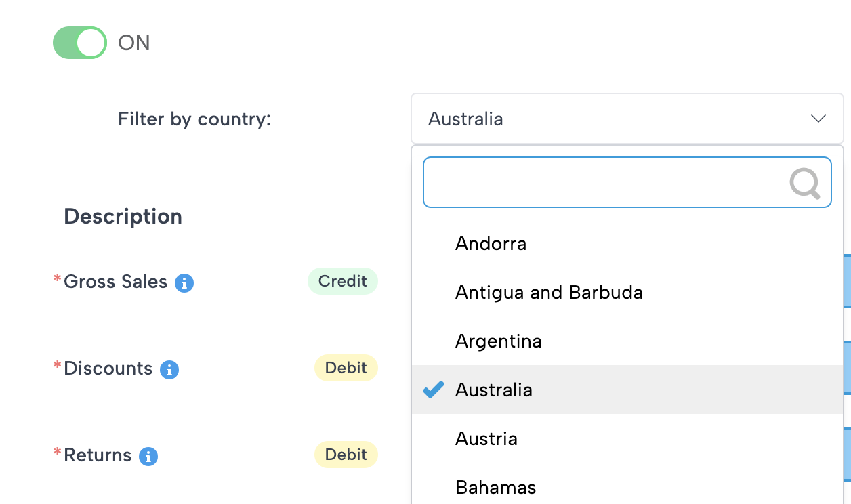This screenshot has width=851, height=504.
Task: Click the Description column heading
Action: (x=123, y=217)
